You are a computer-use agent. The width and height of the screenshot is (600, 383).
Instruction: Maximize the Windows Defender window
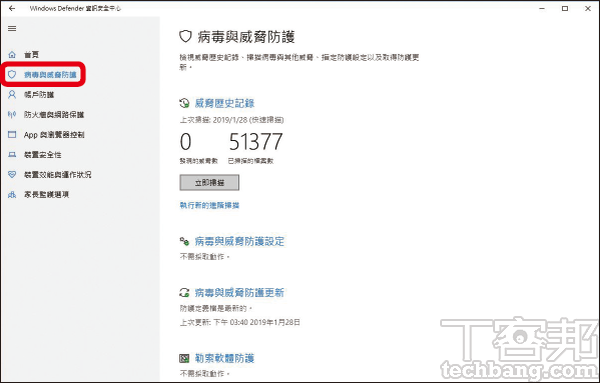[565, 8]
